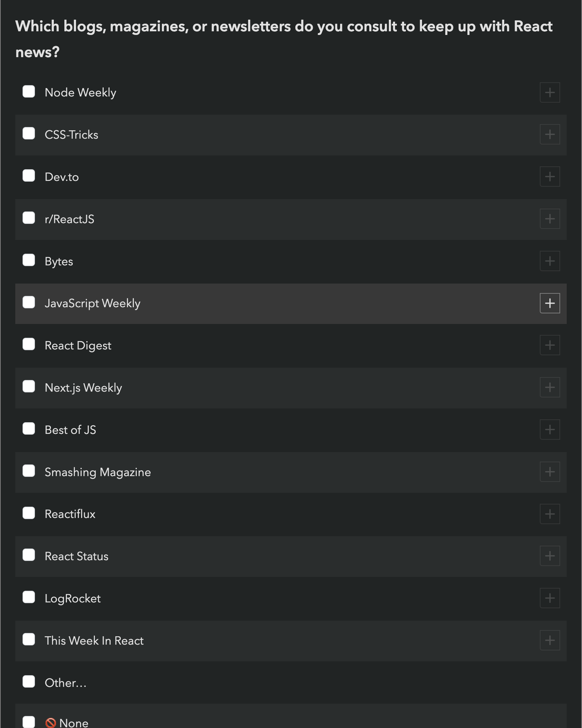
Task: Expand the Smashing Magazine plus box
Action: point(550,472)
